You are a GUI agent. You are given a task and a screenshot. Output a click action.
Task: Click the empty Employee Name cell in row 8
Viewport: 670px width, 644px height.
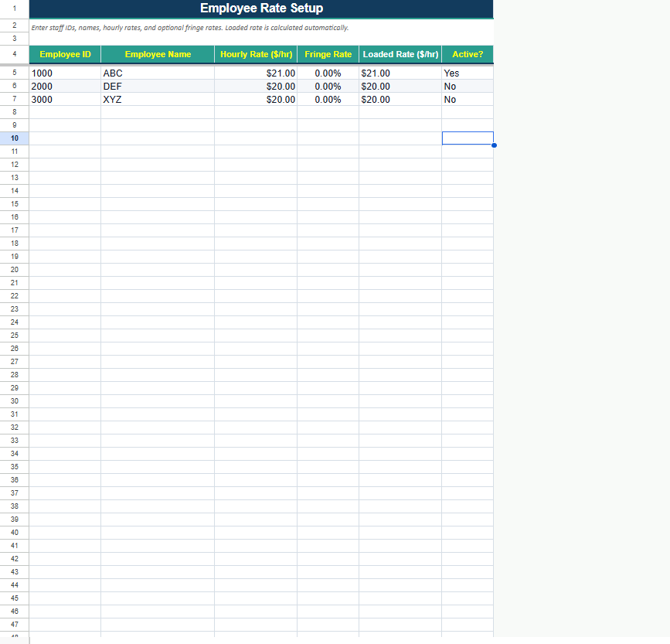(x=158, y=112)
